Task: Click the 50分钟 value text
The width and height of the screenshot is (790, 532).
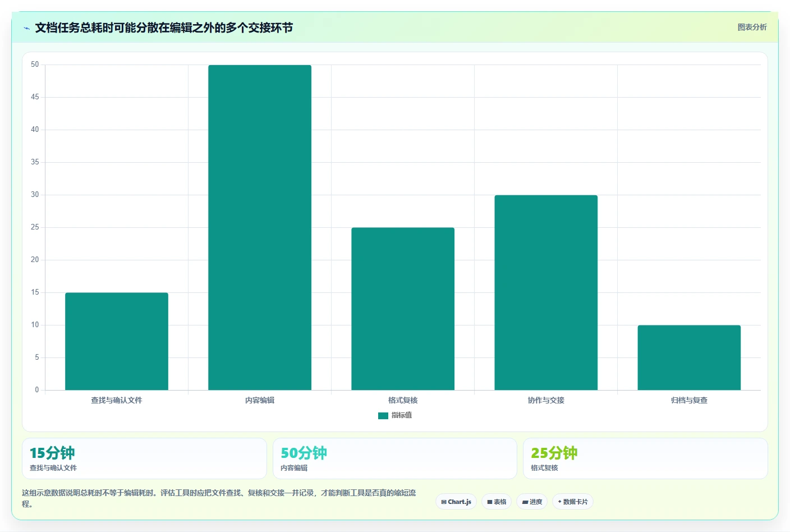Action: coord(304,453)
